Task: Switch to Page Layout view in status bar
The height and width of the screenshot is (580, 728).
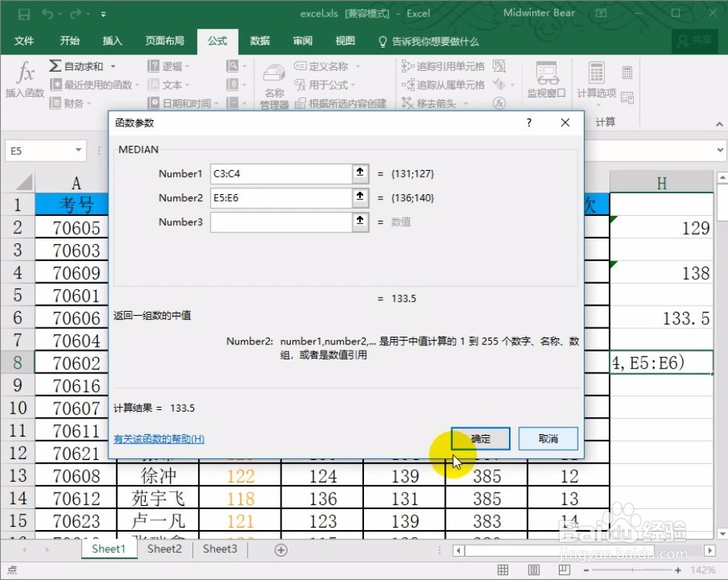Action: tap(534, 570)
